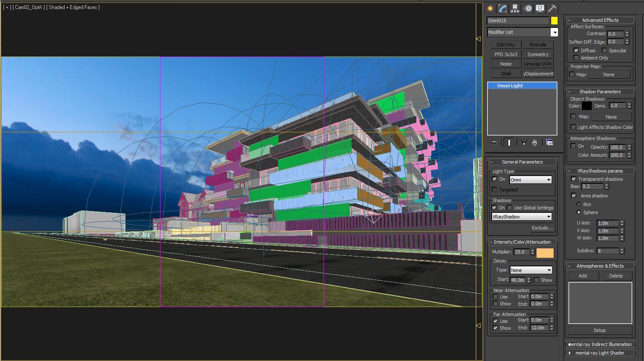Uncheck Transparent shadows option
Screen dimensions: 644x361
tap(573, 179)
